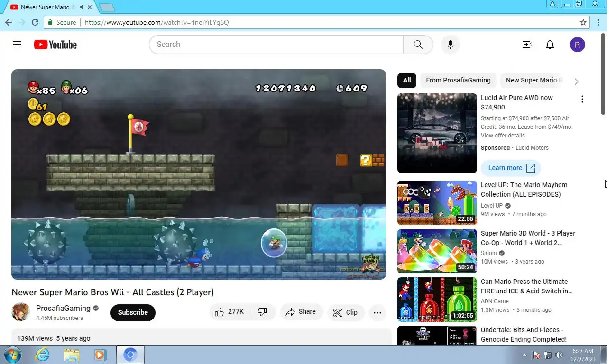Screen dimensions: 607x364
Task: Click Learn more on Lucid ad
Action: (511, 168)
